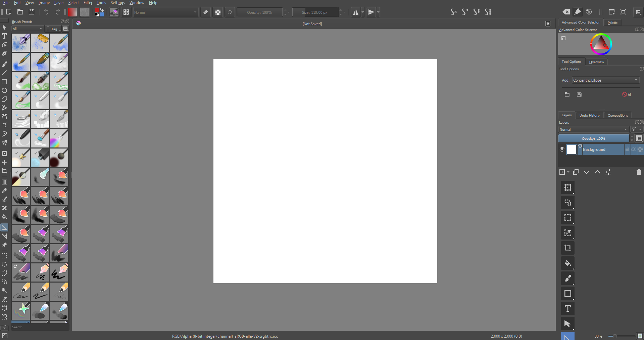Toggle preserve alpha button in toolbar
Image resolution: width=644 pixels, height=340 pixels.
click(x=218, y=12)
